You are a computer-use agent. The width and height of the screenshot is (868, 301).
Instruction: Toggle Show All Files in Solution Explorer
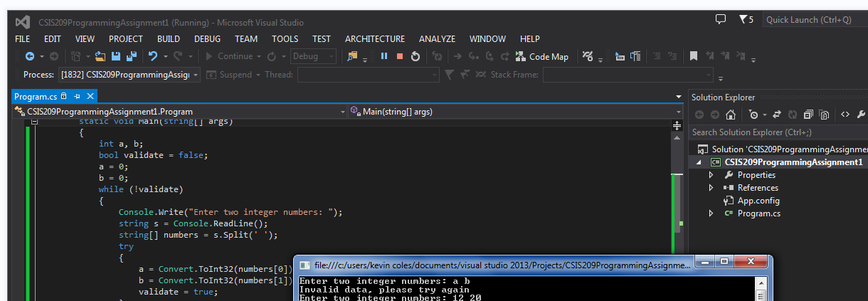[x=824, y=115]
